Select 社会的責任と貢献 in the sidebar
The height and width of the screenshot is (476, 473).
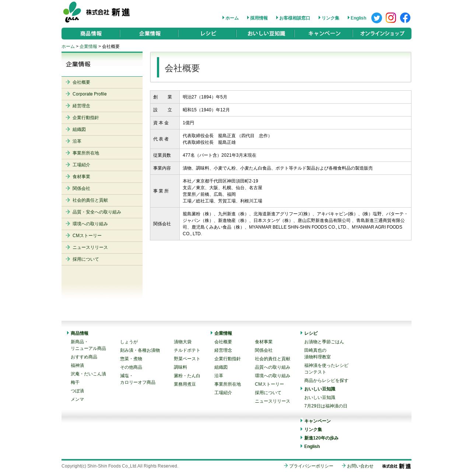[x=102, y=200]
